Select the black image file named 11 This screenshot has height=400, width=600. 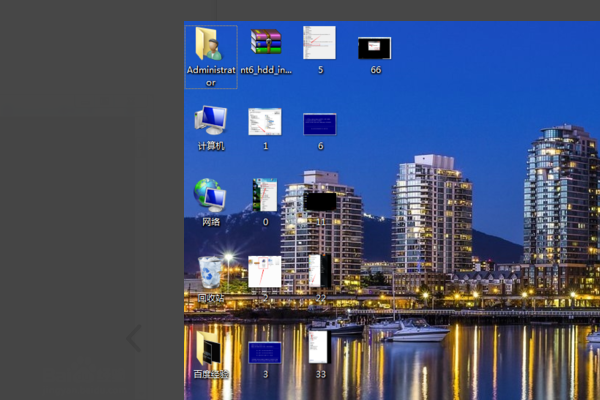(x=320, y=201)
